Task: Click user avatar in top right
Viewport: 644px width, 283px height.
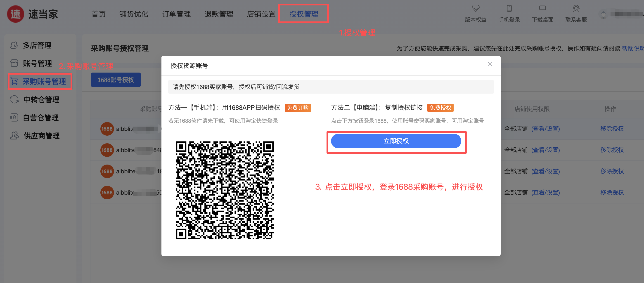Action: coord(603,14)
